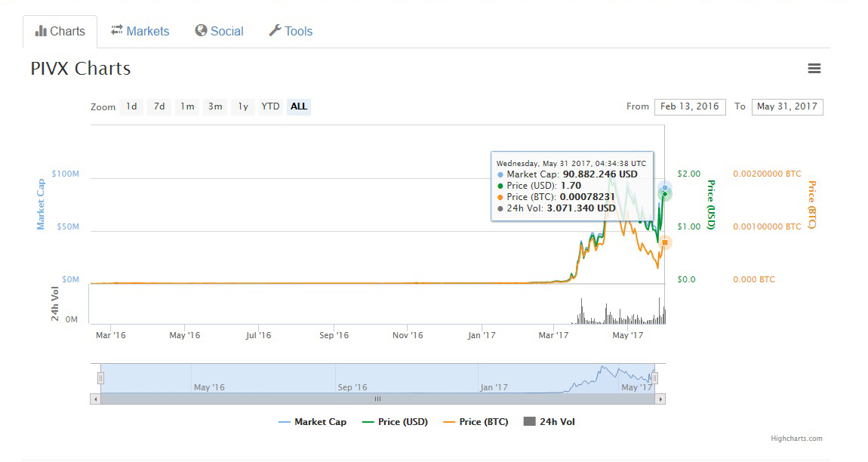
Task: Open the Highcharts.com credits link
Action: (796, 439)
